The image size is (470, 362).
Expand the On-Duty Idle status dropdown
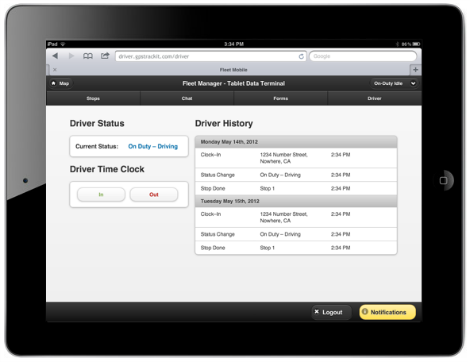tap(394, 83)
